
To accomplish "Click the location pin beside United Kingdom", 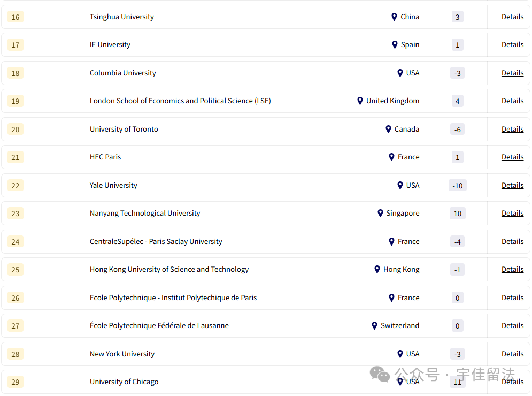I will tap(360, 101).
